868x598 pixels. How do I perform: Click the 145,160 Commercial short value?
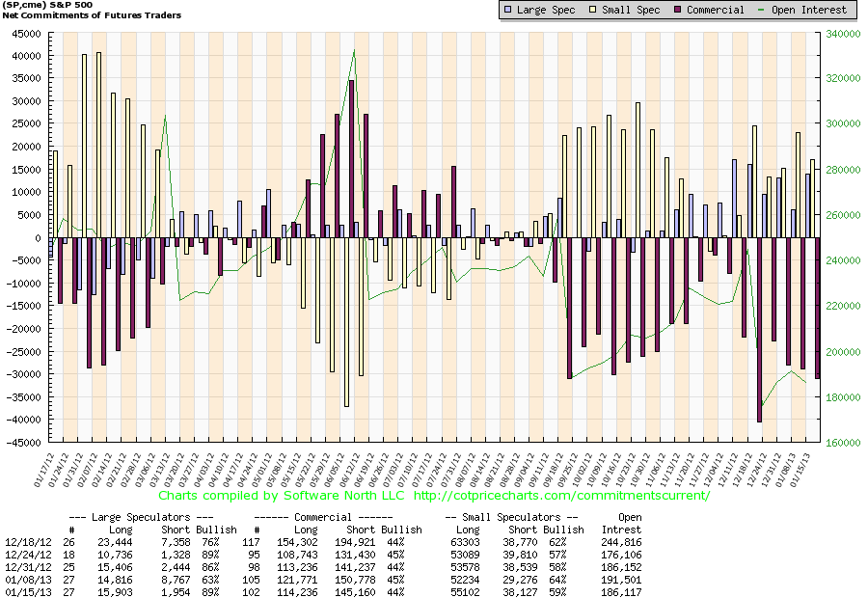tap(355, 592)
